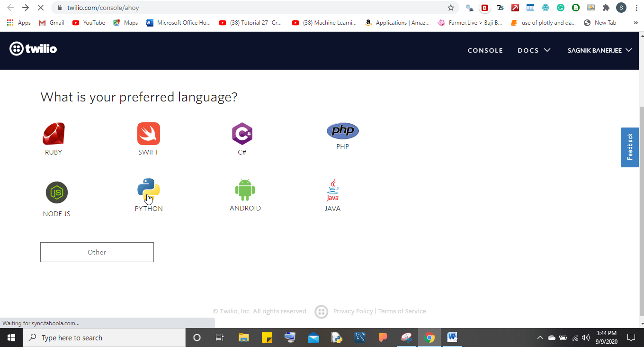Image resolution: width=644 pixels, height=347 pixels.
Task: Open Cortana circle on taskbar
Action: coord(197,338)
